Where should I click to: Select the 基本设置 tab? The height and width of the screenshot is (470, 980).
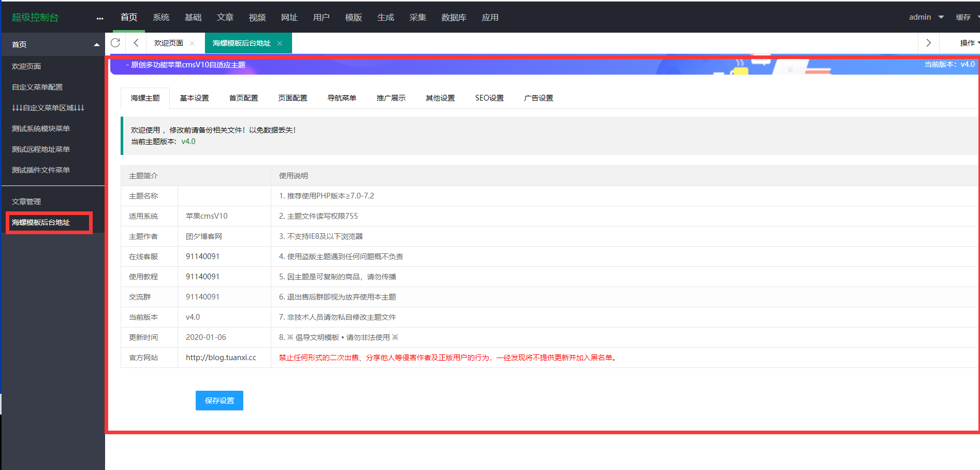click(x=195, y=98)
